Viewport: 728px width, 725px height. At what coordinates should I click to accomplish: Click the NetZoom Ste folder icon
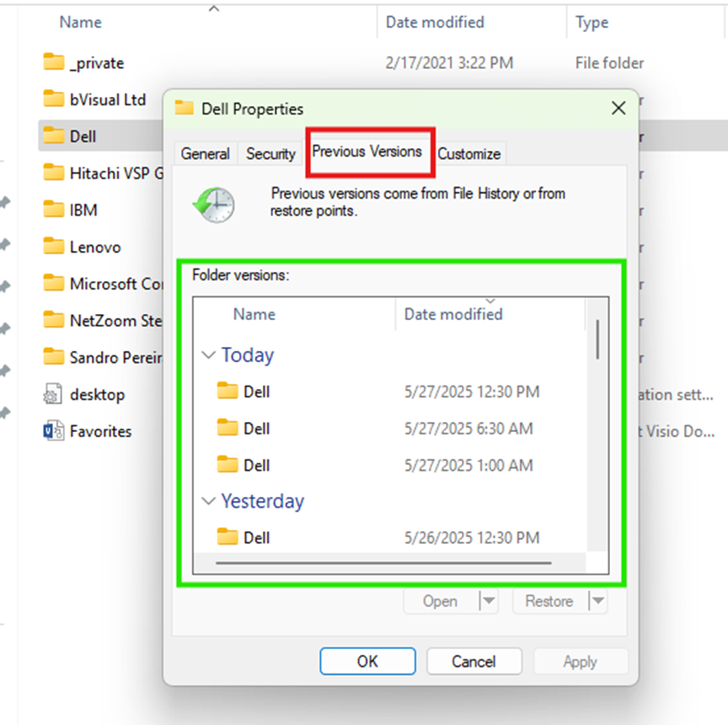[53, 320]
